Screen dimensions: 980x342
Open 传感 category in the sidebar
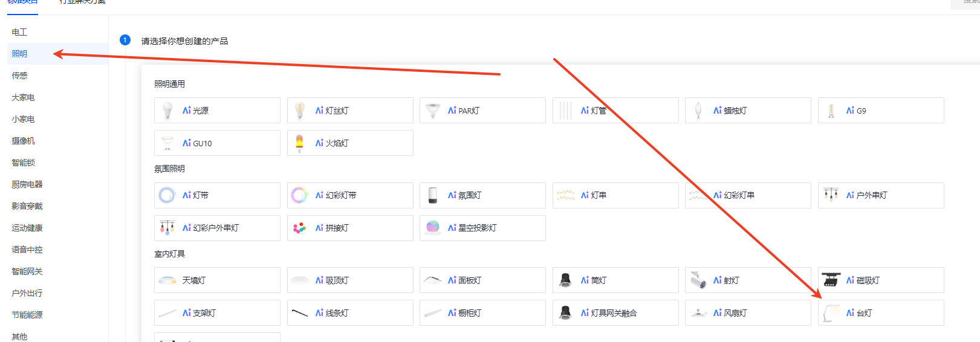pyautogui.click(x=20, y=76)
